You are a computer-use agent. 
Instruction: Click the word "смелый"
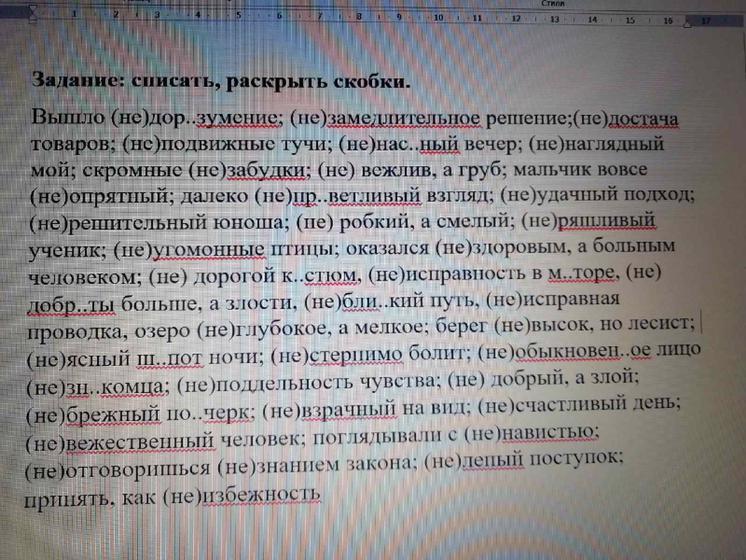(x=472, y=221)
